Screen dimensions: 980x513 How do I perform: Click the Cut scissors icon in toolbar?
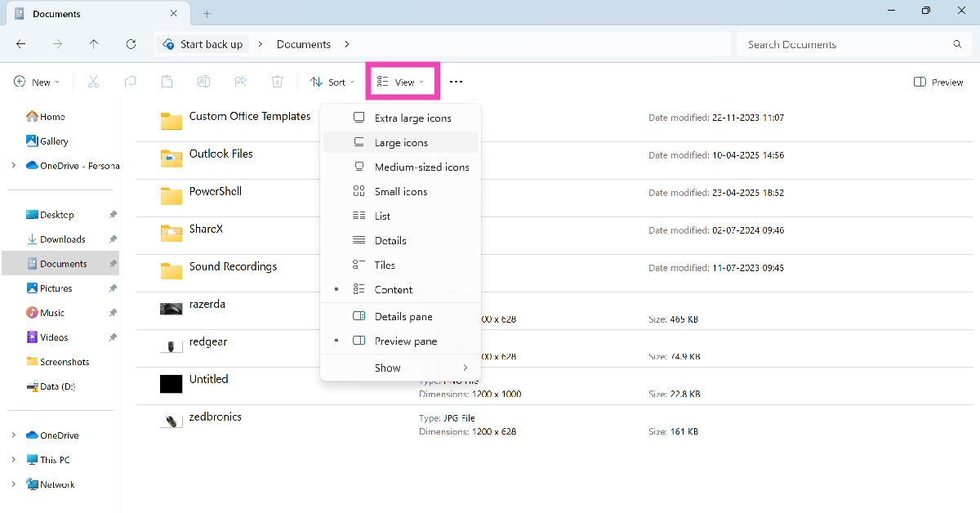pos(93,82)
